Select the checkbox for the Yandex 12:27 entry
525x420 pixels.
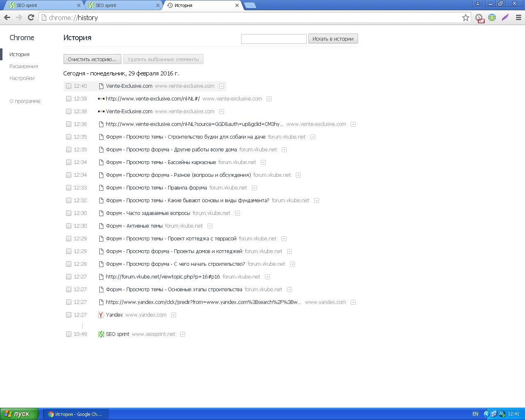(x=68, y=315)
